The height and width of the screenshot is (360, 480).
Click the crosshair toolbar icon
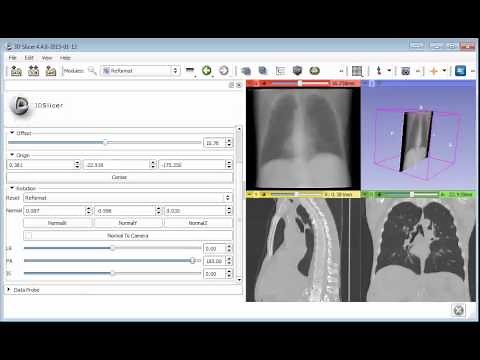click(x=434, y=71)
